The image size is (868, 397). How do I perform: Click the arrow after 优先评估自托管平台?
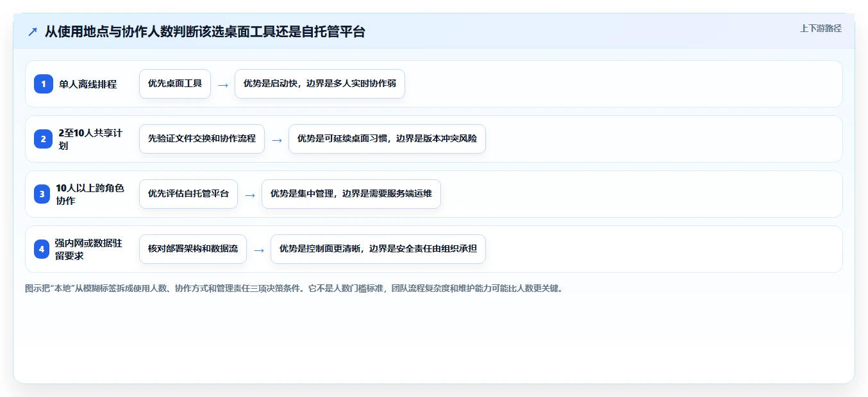pos(250,195)
